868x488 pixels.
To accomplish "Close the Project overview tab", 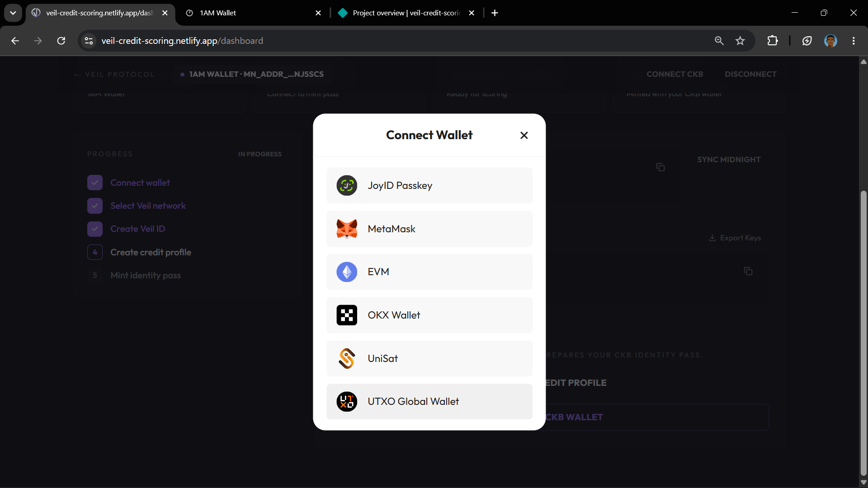I will tap(472, 13).
